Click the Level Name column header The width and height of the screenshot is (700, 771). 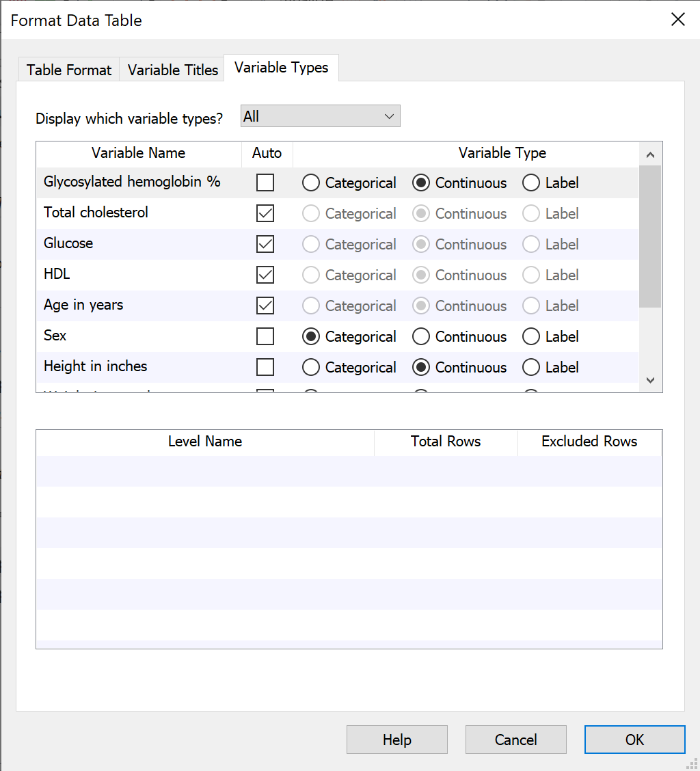pyautogui.click(x=204, y=442)
